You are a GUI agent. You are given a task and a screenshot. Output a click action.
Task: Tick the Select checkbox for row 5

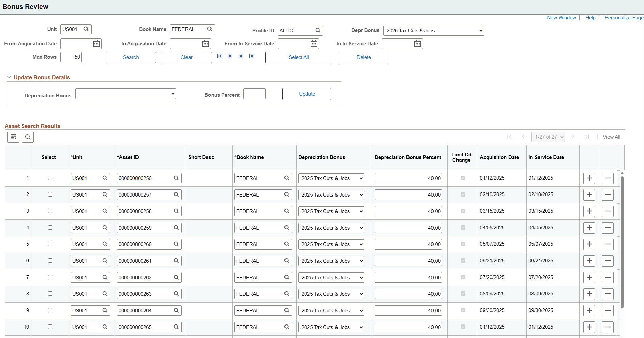pos(50,244)
